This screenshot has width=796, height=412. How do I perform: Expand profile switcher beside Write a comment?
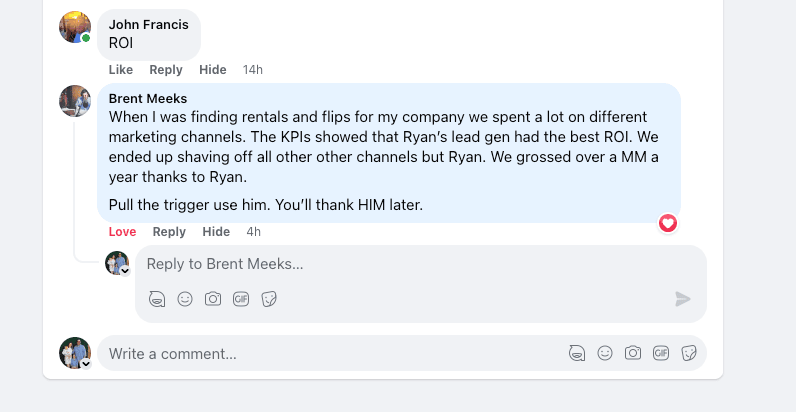coord(86,364)
